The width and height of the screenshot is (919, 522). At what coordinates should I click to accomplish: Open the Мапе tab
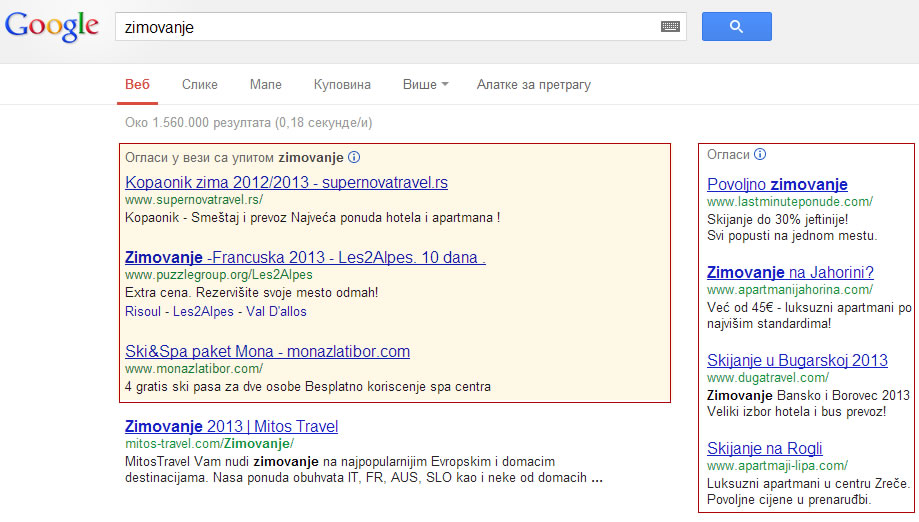[265, 85]
